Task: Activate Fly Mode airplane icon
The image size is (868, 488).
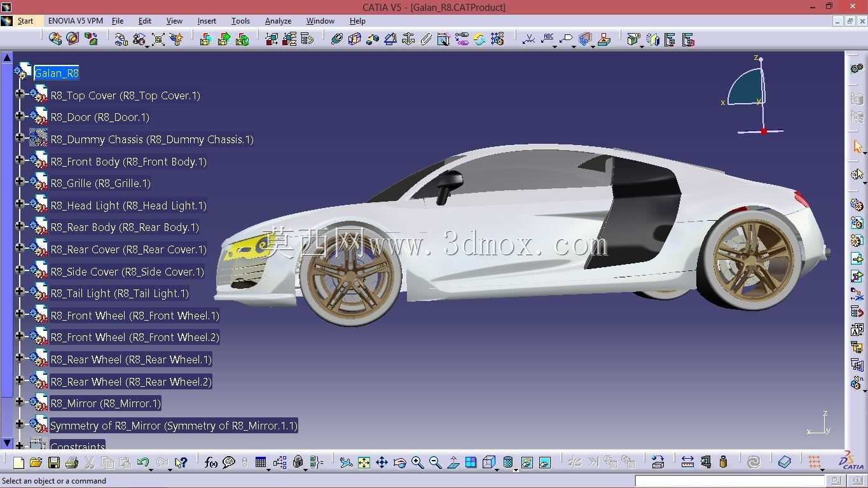Action: pyautogui.click(x=346, y=463)
